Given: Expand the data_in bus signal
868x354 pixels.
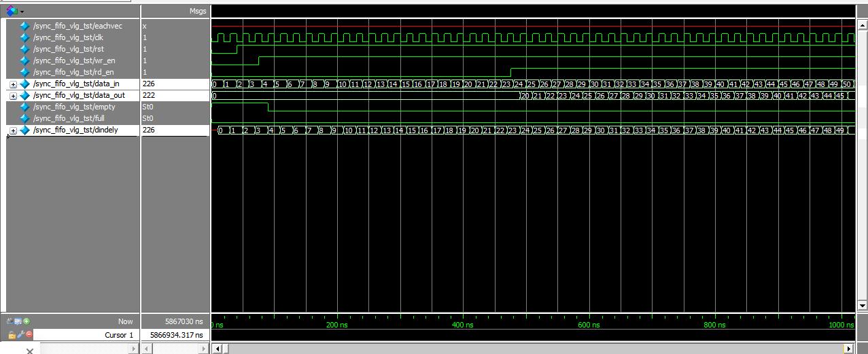Looking at the screenshot, I should (x=13, y=84).
